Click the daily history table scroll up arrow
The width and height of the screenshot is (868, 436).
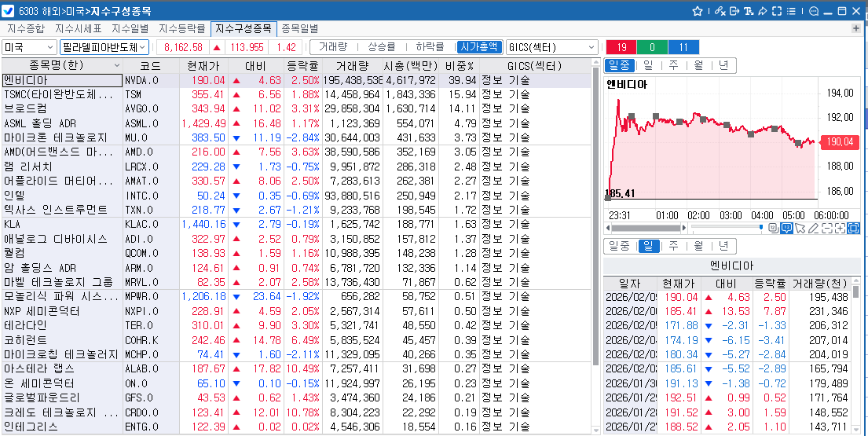tap(856, 280)
